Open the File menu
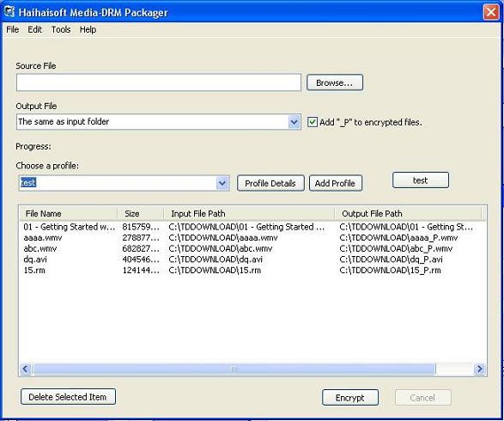 [13, 29]
